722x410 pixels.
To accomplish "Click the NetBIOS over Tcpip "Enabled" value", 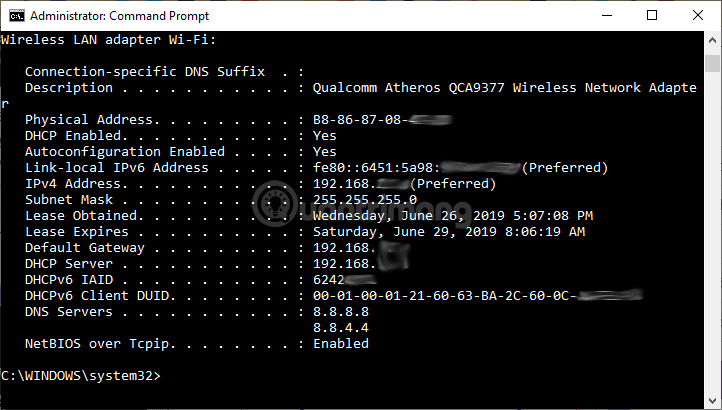I will pyautogui.click(x=340, y=344).
